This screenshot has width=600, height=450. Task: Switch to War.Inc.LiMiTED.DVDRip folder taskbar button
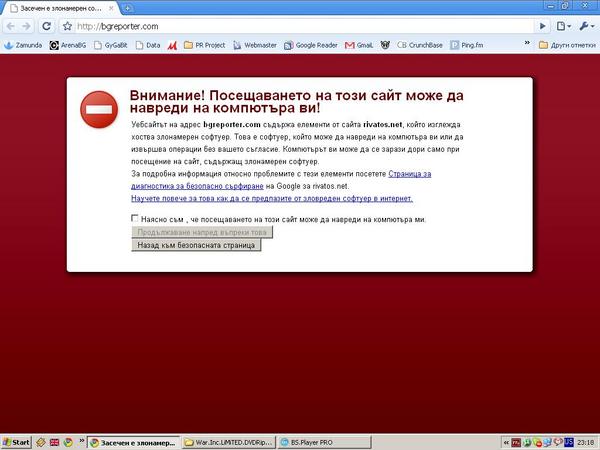pyautogui.click(x=229, y=443)
